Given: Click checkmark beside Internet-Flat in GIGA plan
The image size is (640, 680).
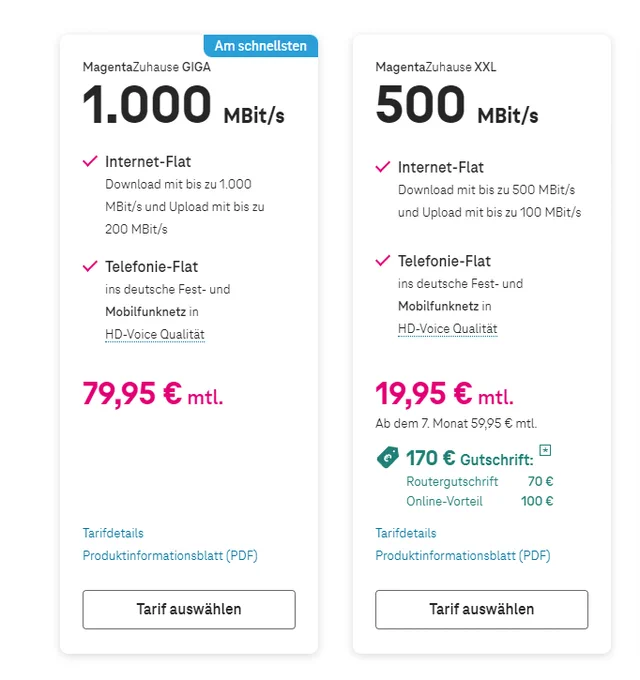Looking at the screenshot, I should [90, 161].
